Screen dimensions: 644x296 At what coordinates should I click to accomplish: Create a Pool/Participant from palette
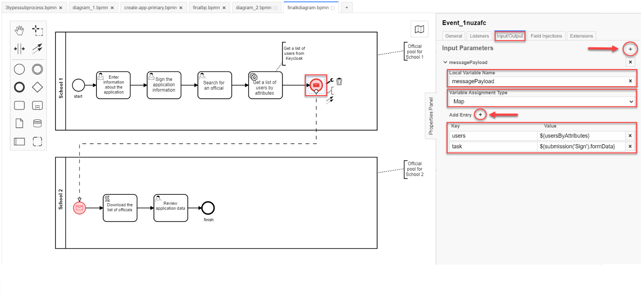tap(19, 141)
